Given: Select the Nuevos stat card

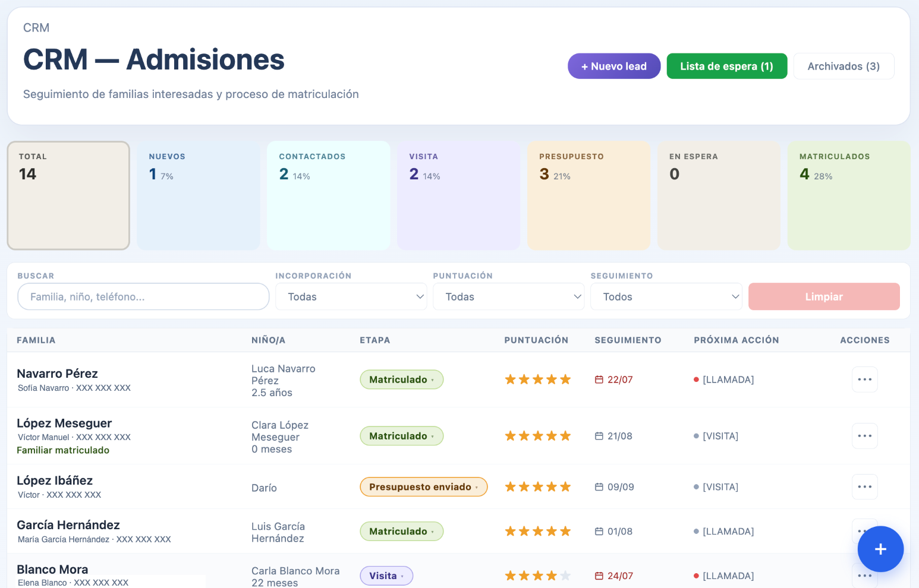Looking at the screenshot, I should [x=198, y=195].
